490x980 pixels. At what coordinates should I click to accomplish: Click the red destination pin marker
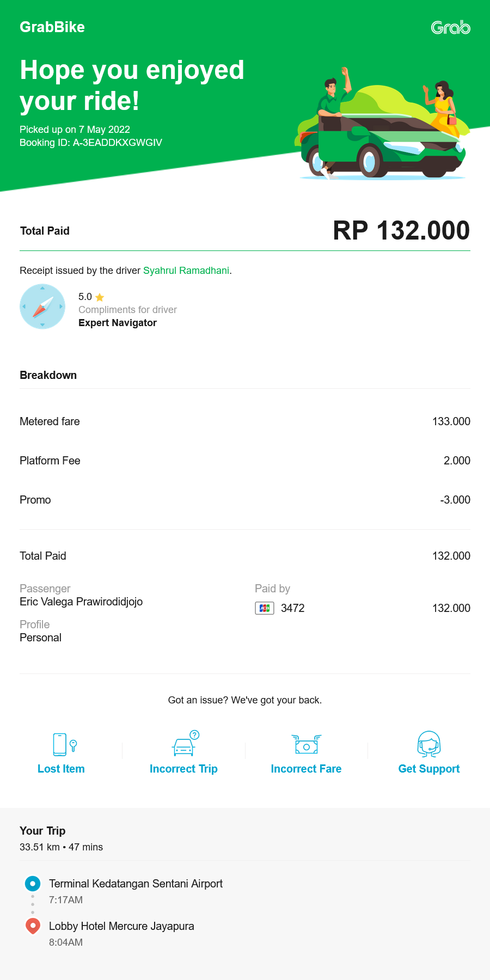coord(33,926)
